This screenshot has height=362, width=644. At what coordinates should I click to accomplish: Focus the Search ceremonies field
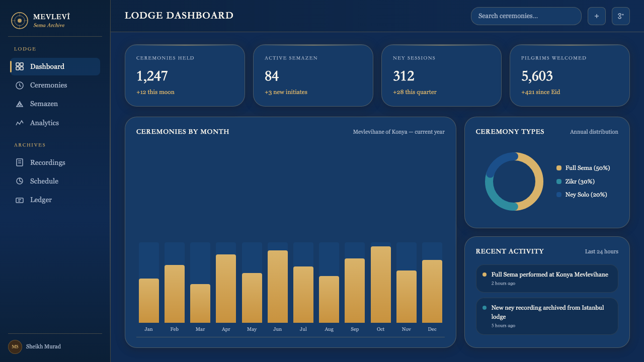[526, 16]
